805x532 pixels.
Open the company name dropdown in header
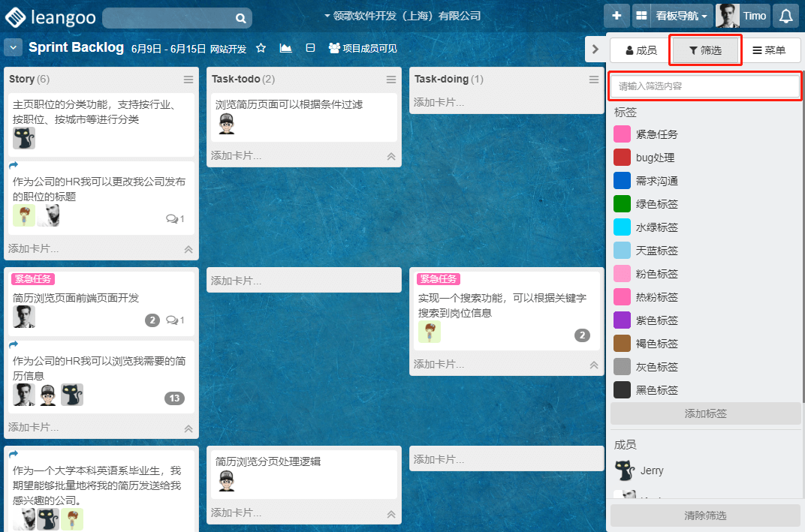coord(402,16)
